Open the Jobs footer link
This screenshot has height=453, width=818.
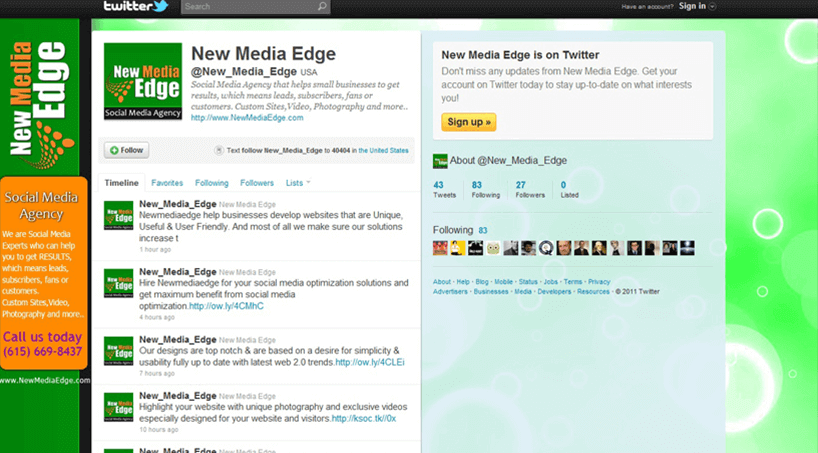(550, 282)
